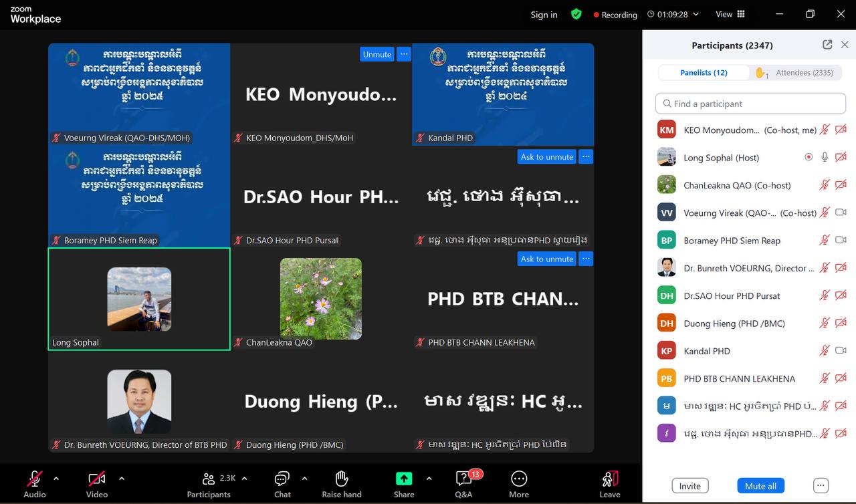Click Ask to unmute on the Svay Rieng PHD tile
This screenshot has width=856, height=504.
click(x=547, y=156)
